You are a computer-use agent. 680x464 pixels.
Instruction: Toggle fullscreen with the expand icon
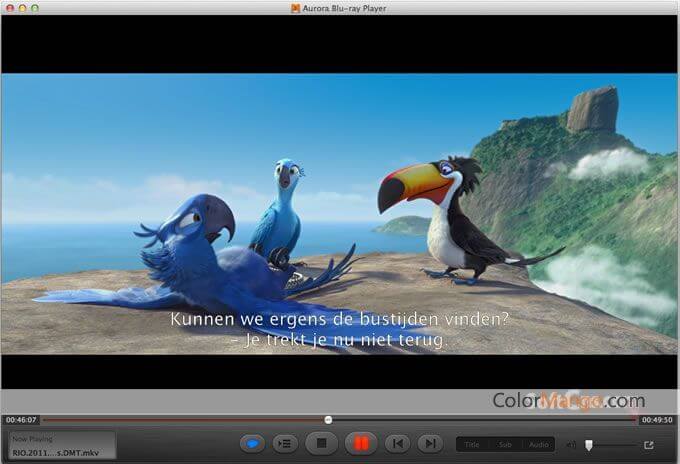coord(649,444)
